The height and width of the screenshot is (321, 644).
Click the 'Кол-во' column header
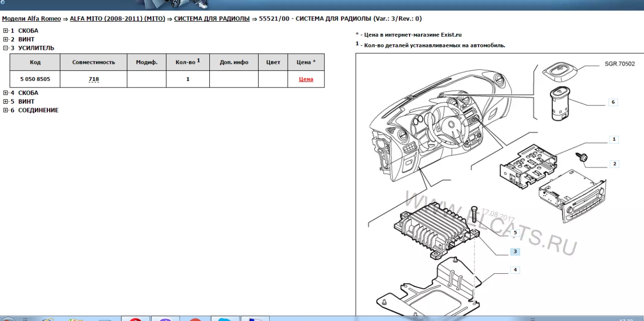(188, 62)
